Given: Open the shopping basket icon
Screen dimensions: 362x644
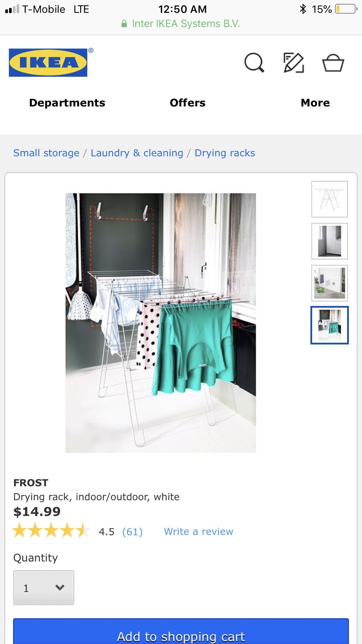Looking at the screenshot, I should coord(333,63).
